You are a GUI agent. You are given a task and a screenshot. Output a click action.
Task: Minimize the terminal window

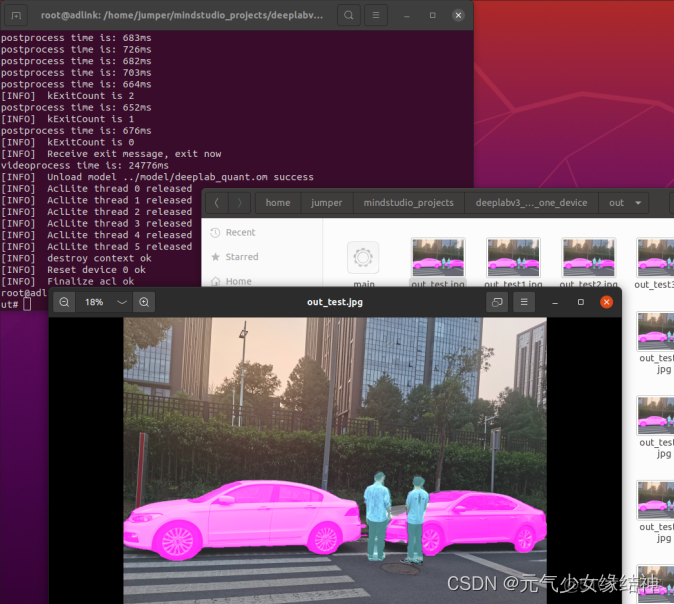(x=407, y=15)
